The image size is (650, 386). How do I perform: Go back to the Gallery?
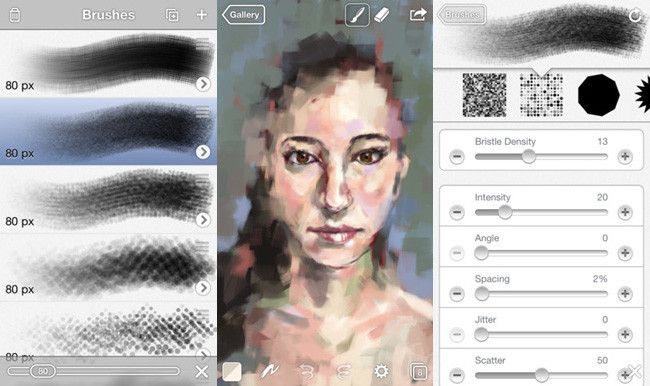coord(244,15)
